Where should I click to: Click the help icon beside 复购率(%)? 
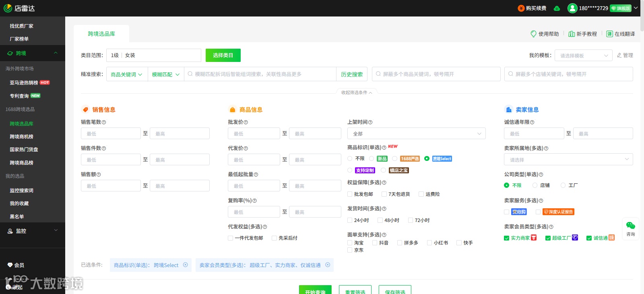[x=254, y=201]
